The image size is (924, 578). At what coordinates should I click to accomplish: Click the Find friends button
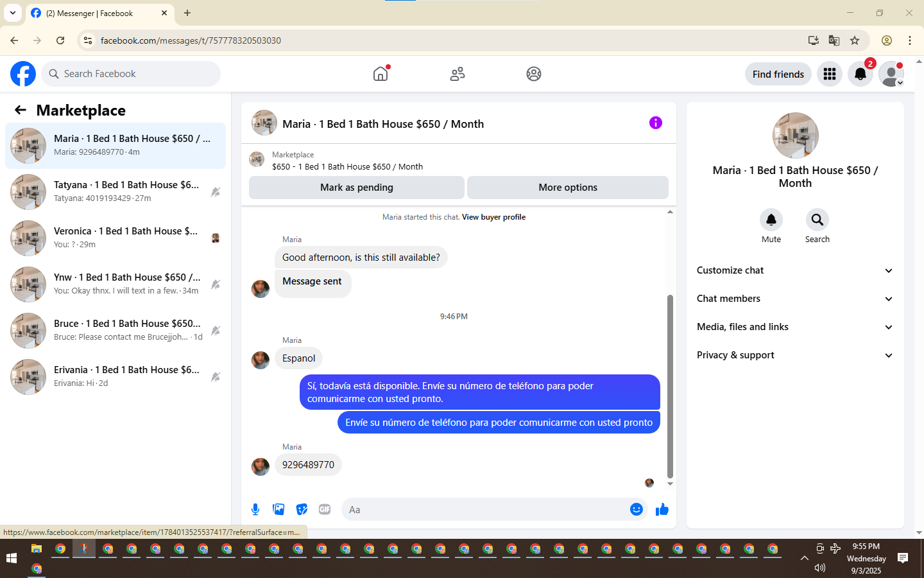point(778,74)
